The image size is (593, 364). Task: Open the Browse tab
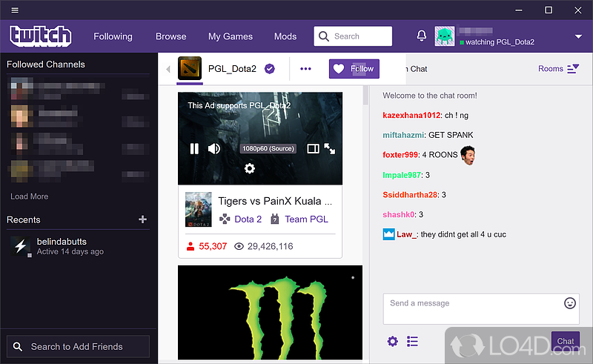tap(171, 36)
